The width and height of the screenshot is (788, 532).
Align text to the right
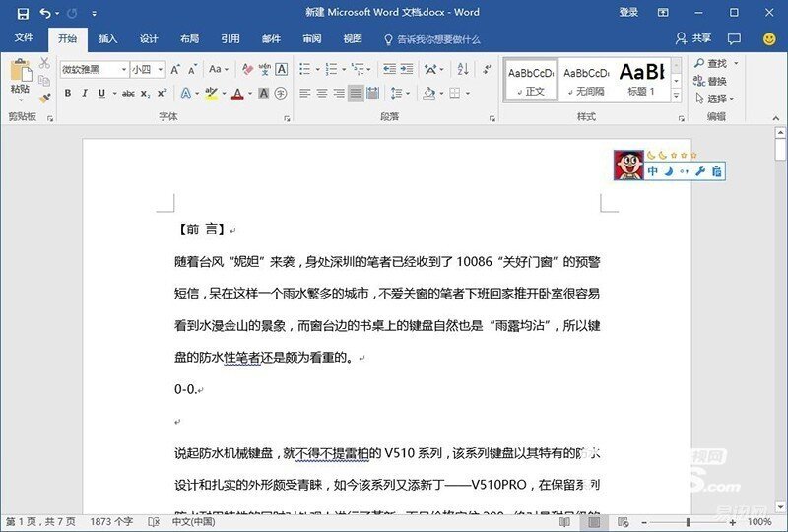tap(339, 93)
